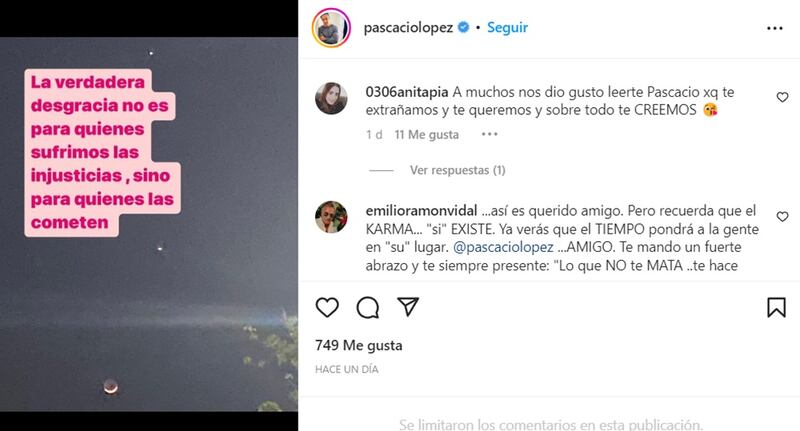Image resolution: width=800 pixels, height=431 pixels.
Task: Like emilioramonvidal's comment heart
Action: 782,217
